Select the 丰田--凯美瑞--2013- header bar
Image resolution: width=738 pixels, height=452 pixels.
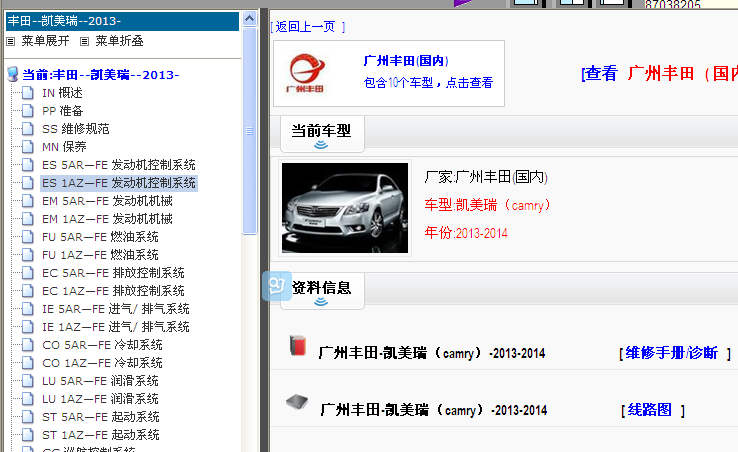122,21
